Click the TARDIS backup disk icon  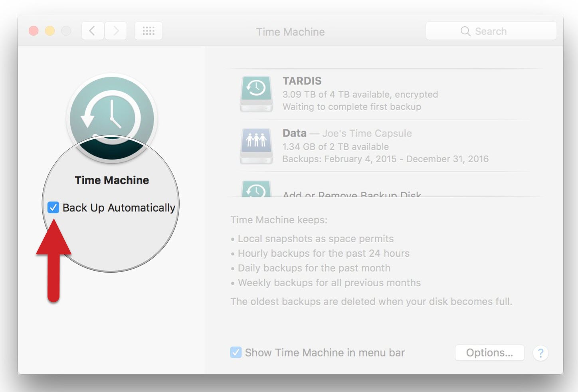(x=256, y=94)
